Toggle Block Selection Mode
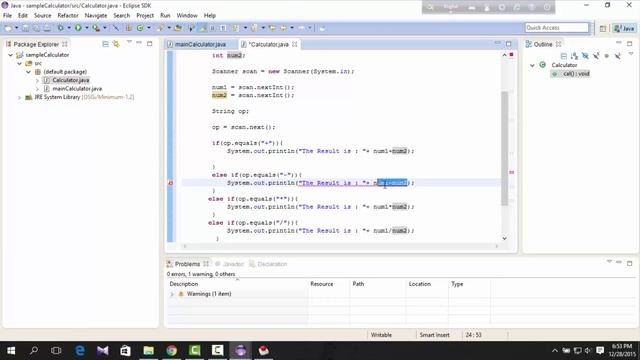Viewport: 640px width, 360px height. [212, 28]
